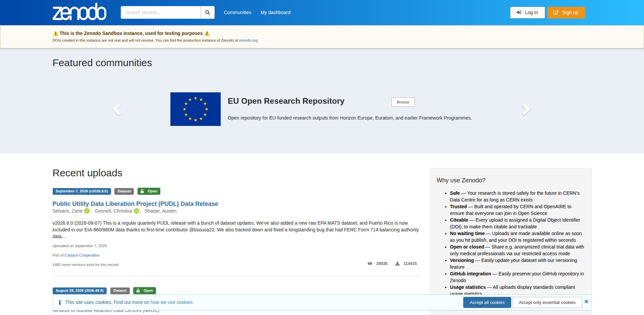
Task: Click the Open badge on the August 28 record
Action: pyautogui.click(x=145, y=291)
